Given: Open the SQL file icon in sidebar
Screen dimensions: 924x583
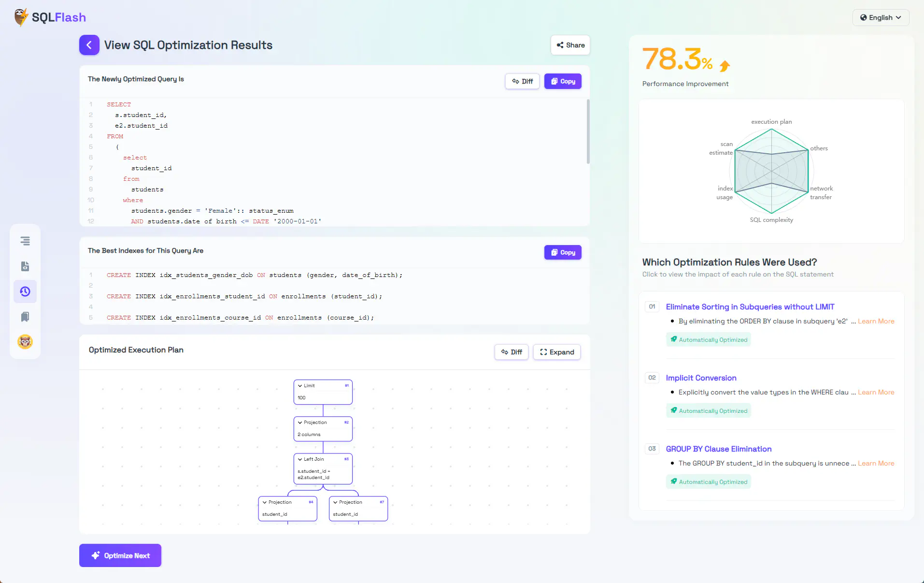Looking at the screenshot, I should tap(25, 266).
